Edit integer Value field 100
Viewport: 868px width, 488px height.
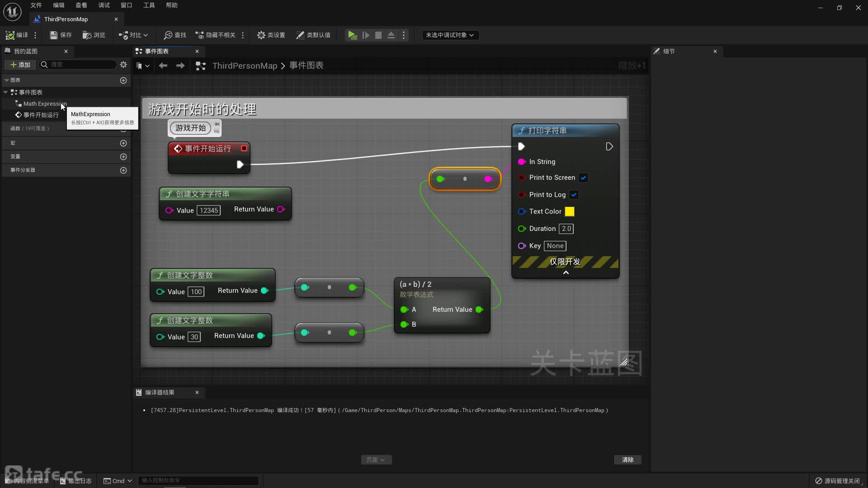pos(196,292)
